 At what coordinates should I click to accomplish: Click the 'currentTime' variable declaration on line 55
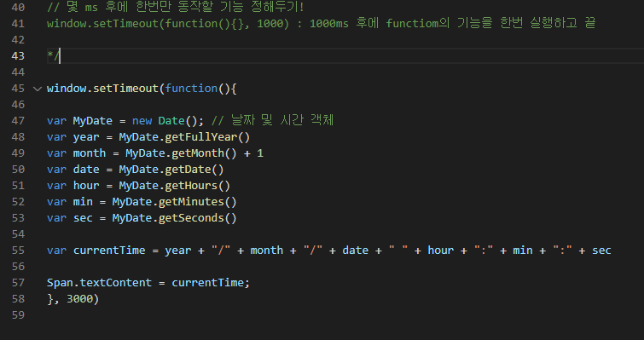pyautogui.click(x=109, y=251)
